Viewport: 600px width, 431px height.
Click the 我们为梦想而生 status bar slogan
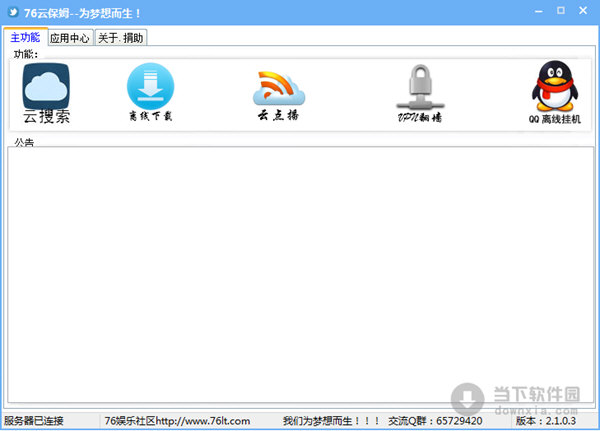click(x=331, y=421)
